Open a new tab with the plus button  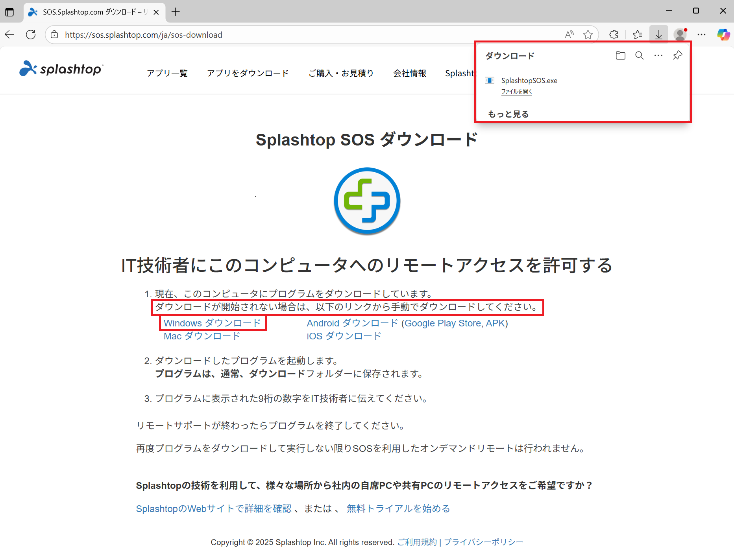(176, 12)
